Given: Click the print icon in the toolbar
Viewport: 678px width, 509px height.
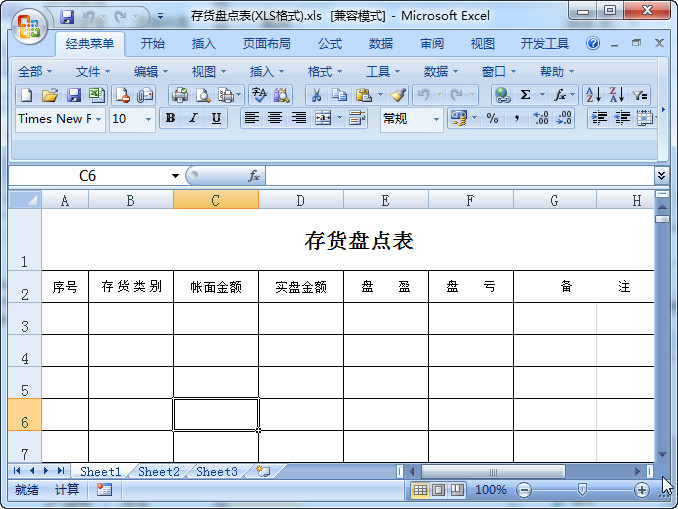Looking at the screenshot, I should (180, 95).
